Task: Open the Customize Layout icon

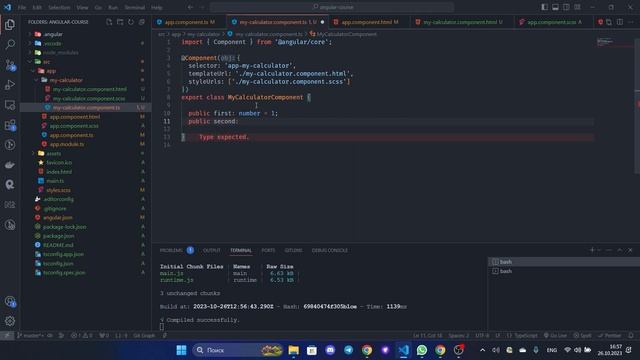Action: (x=577, y=7)
